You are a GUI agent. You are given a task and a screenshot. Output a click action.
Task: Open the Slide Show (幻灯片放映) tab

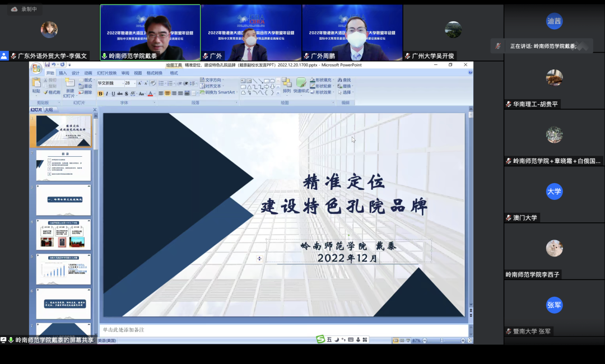click(x=106, y=73)
